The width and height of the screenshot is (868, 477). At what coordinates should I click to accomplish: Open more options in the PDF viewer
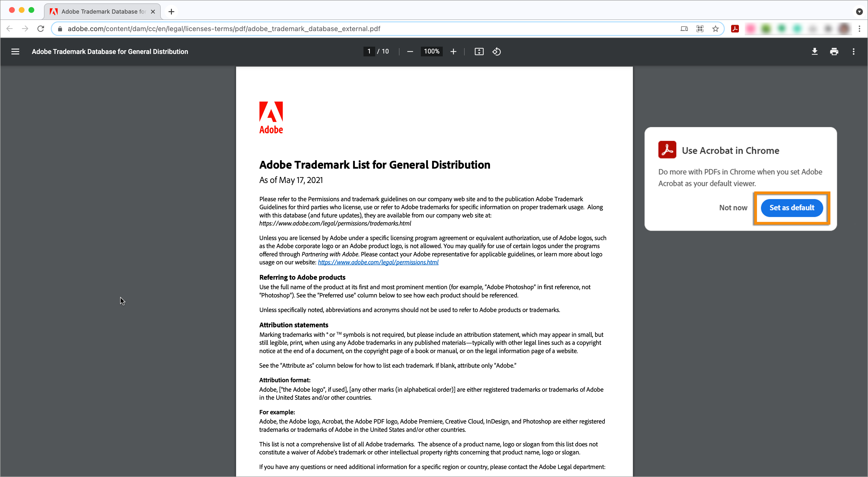pos(854,51)
